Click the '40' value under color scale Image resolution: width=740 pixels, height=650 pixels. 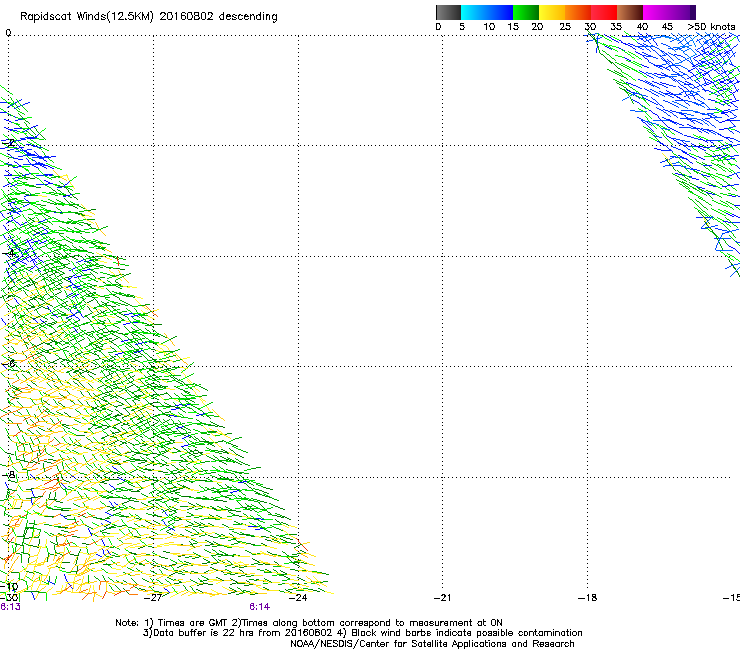(x=642, y=27)
